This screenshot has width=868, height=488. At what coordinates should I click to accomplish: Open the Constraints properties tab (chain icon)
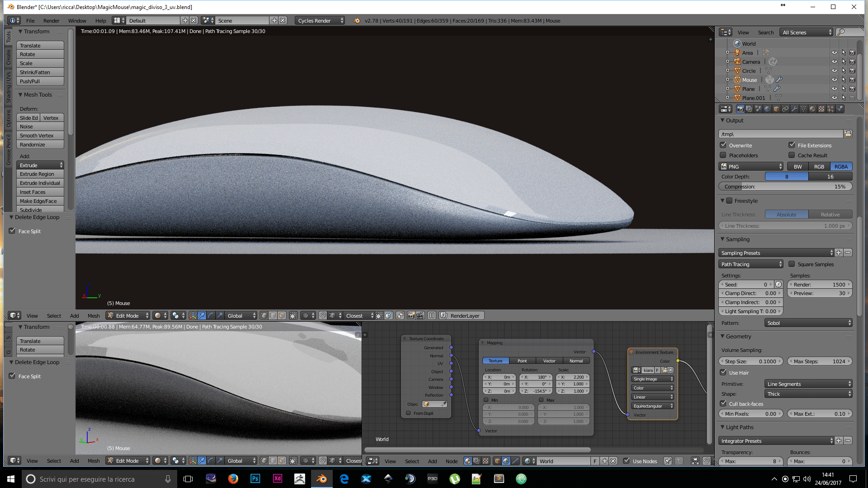[785, 109]
